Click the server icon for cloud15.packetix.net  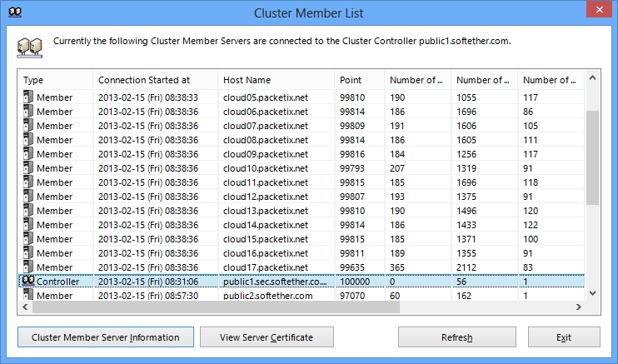28,238
